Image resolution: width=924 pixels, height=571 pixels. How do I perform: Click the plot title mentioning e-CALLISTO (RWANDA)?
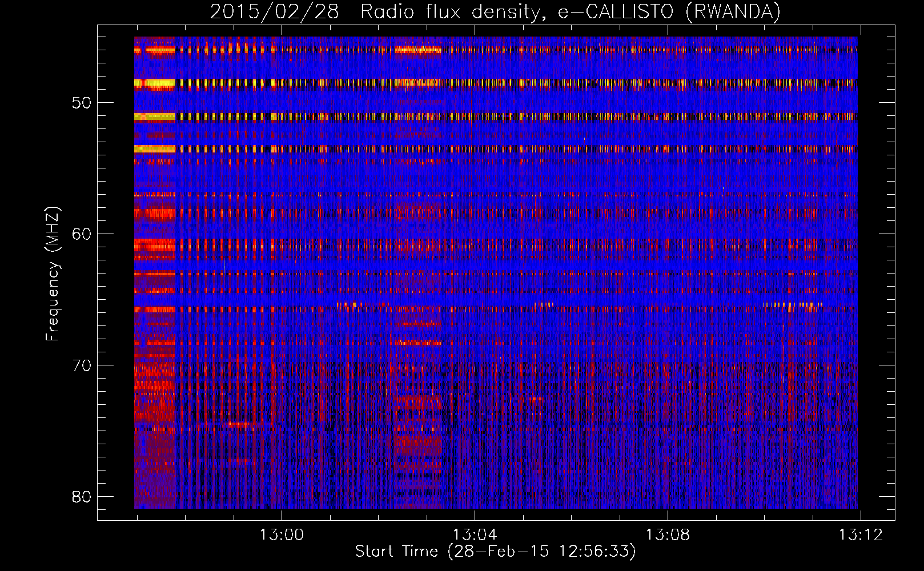(x=495, y=11)
